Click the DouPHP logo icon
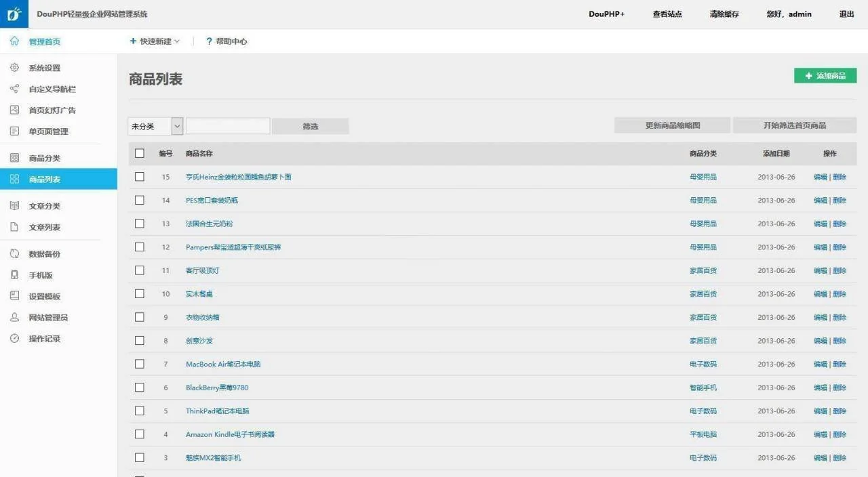868x477 pixels. (14, 14)
